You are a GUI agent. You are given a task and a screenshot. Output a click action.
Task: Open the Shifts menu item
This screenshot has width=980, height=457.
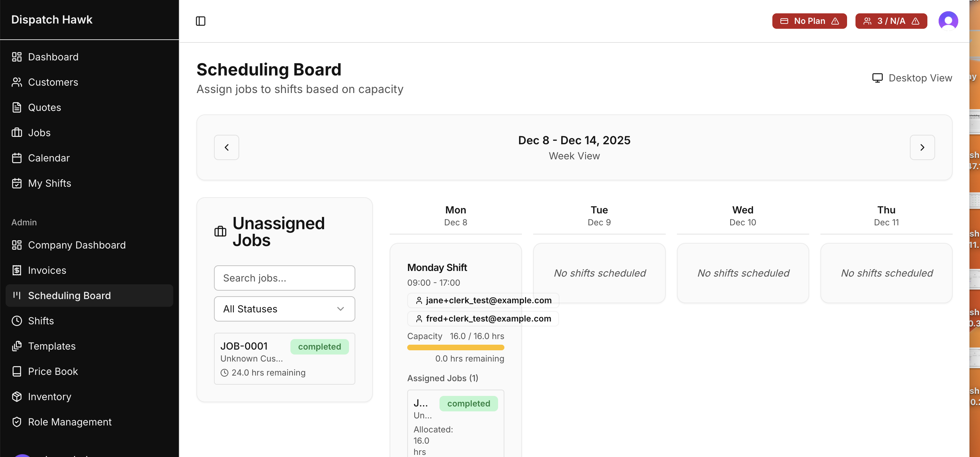pyautogui.click(x=41, y=321)
